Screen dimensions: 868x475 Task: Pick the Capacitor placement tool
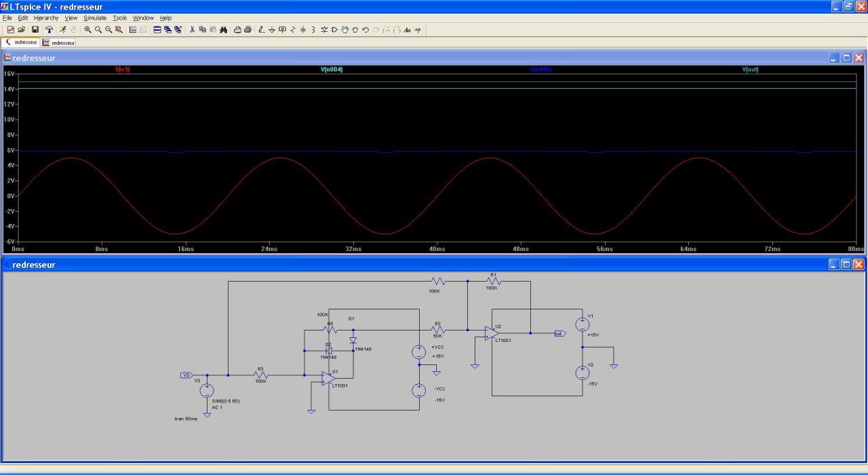point(303,30)
